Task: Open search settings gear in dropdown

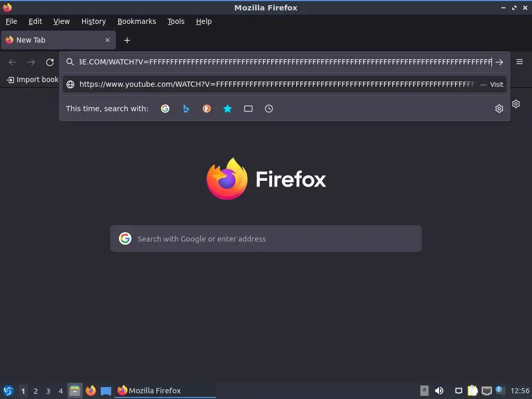Action: pos(499,109)
